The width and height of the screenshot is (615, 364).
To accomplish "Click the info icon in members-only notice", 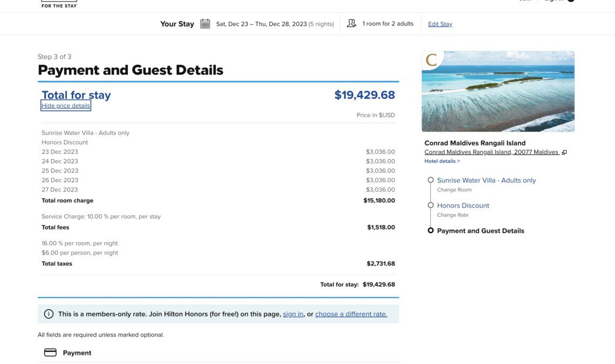I will (x=49, y=314).
